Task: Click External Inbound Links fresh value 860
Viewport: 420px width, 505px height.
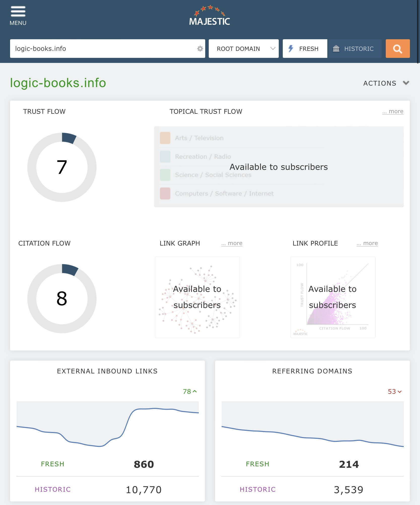Action: pos(144,464)
